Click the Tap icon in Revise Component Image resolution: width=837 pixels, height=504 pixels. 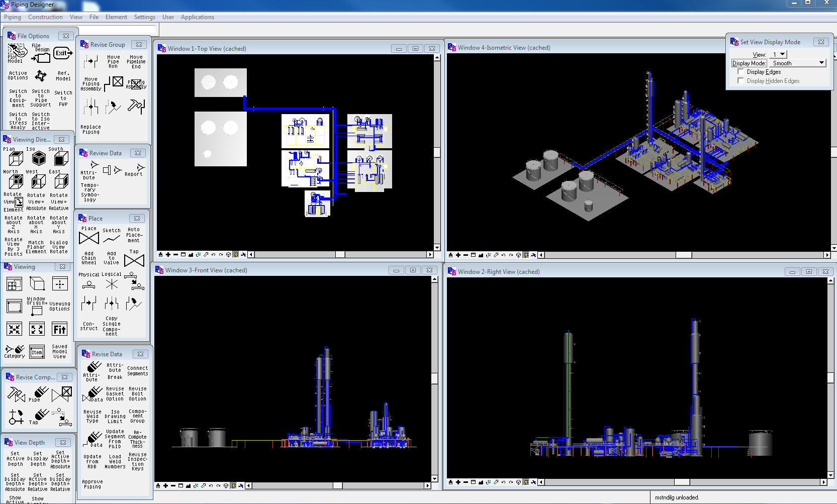38,417
